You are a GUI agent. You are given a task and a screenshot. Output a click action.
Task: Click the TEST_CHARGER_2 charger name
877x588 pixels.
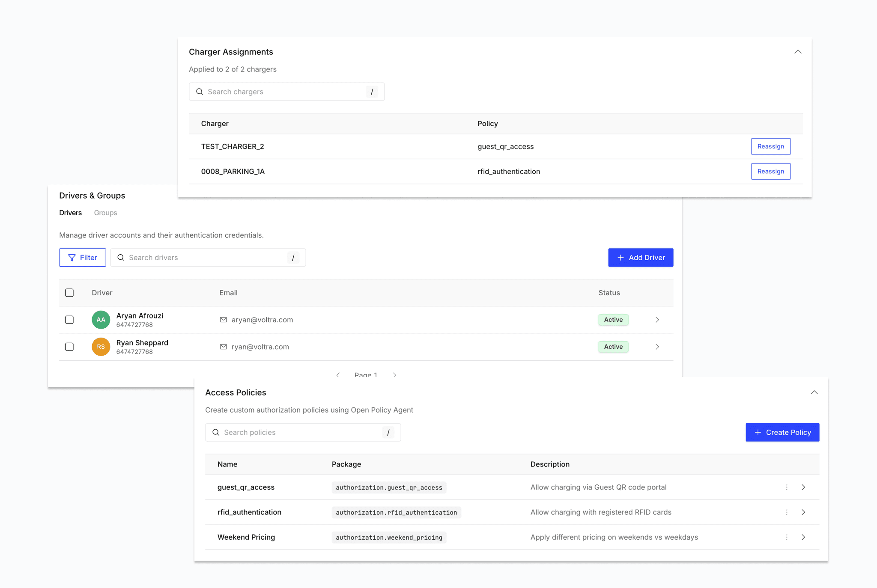pyautogui.click(x=233, y=146)
